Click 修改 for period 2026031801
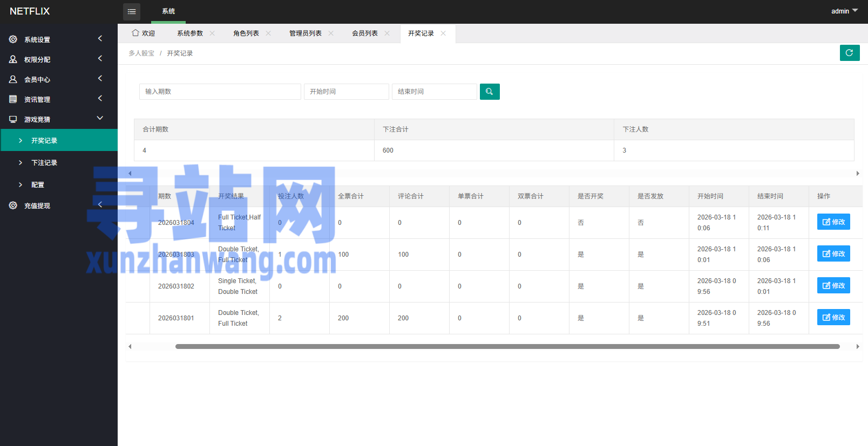This screenshot has width=868, height=446. click(x=833, y=318)
